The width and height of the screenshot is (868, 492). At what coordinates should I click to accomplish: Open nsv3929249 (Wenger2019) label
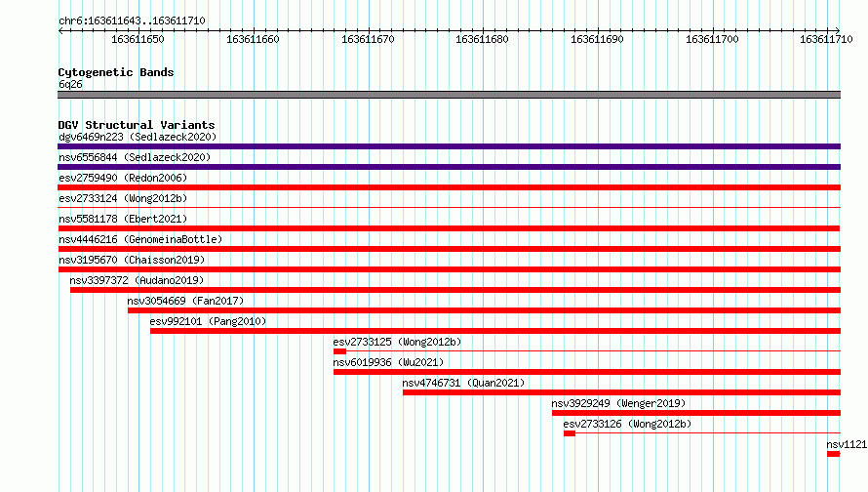[618, 403]
